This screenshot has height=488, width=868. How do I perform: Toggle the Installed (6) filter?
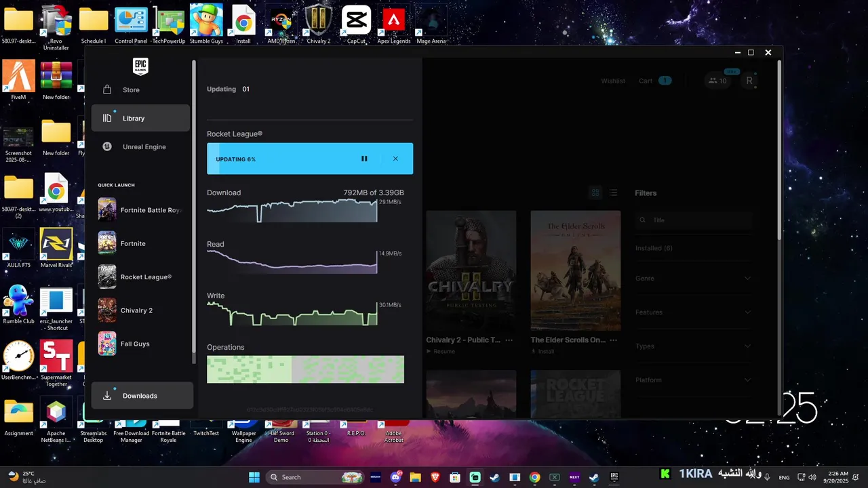tap(654, 248)
